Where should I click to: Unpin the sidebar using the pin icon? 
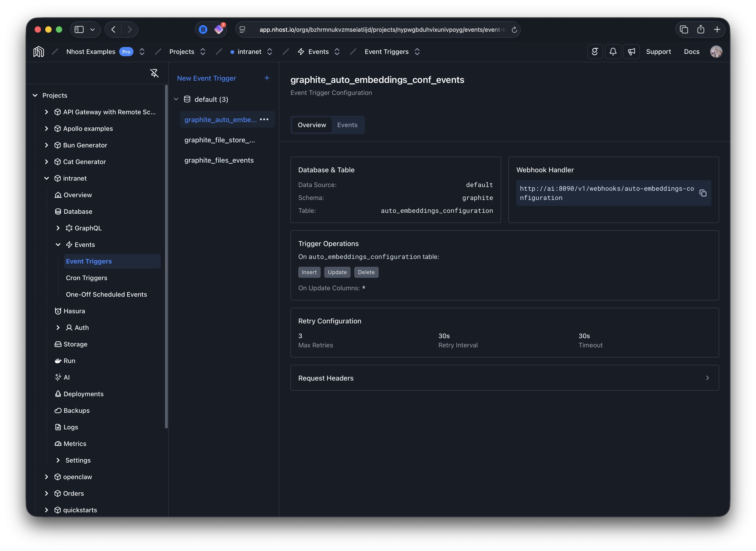pos(154,73)
